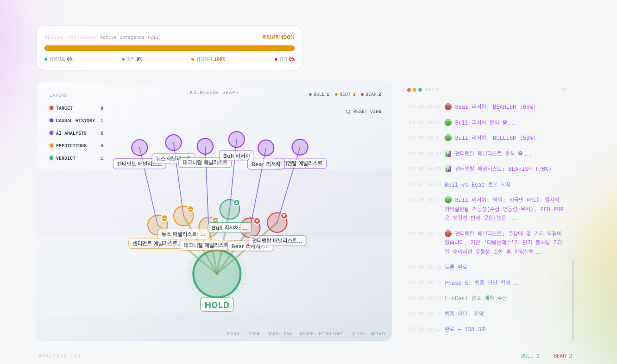Toggle the VERDICT layer
Screen dimensions: 617x364
(66, 158)
